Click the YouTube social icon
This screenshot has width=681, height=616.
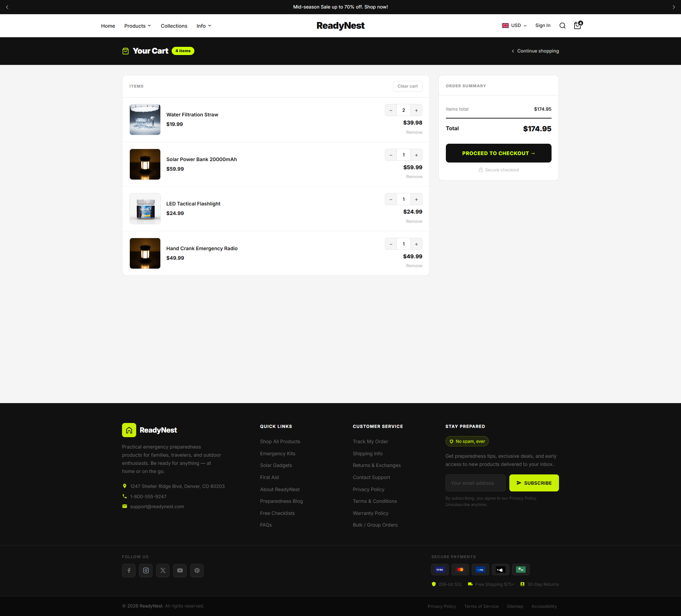pyautogui.click(x=180, y=571)
